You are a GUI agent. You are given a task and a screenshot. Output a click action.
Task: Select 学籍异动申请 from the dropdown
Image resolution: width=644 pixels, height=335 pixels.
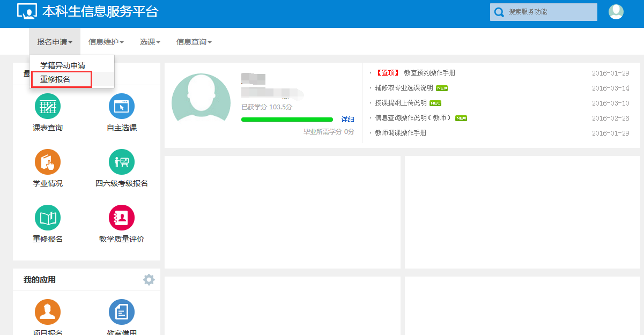coord(63,65)
